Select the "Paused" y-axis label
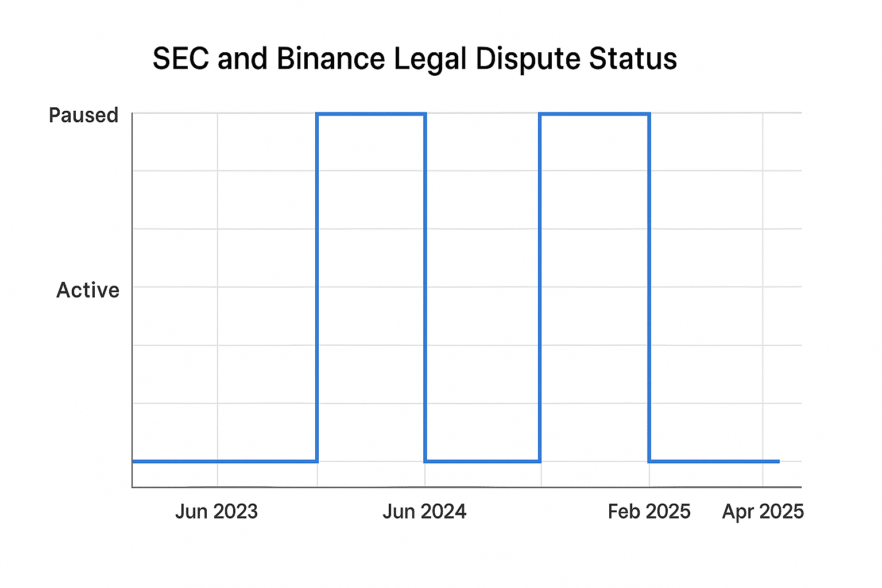The height and width of the screenshot is (588, 882). (84, 115)
